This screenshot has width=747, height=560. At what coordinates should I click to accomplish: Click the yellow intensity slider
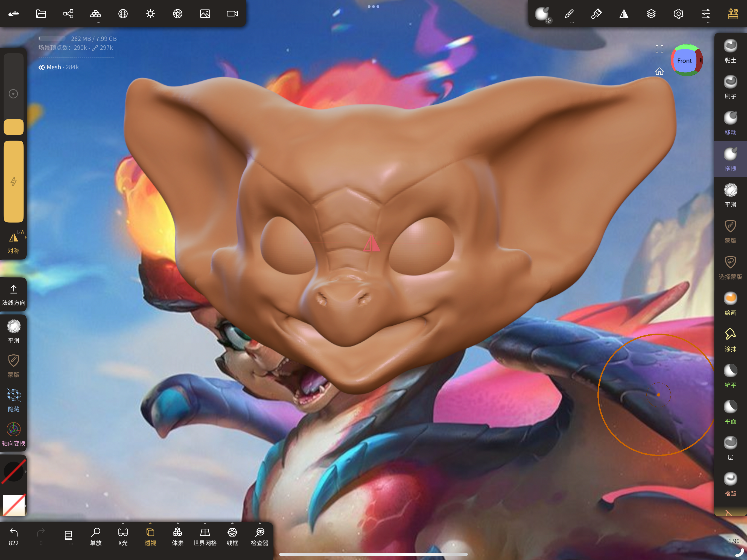[x=13, y=181]
